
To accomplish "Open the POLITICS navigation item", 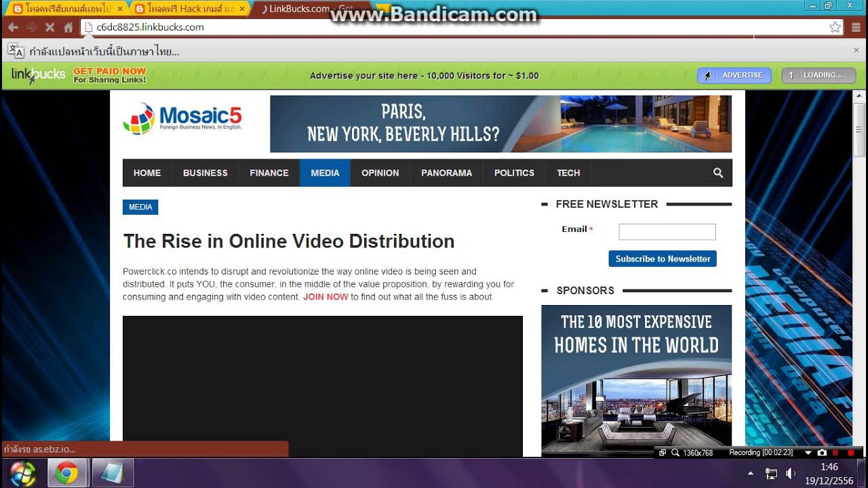I will pos(514,173).
